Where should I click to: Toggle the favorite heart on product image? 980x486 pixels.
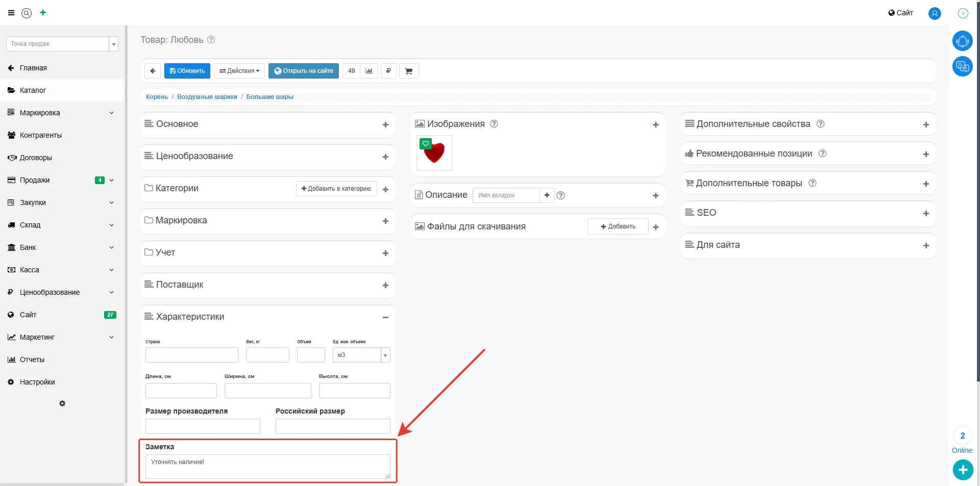pyautogui.click(x=425, y=144)
